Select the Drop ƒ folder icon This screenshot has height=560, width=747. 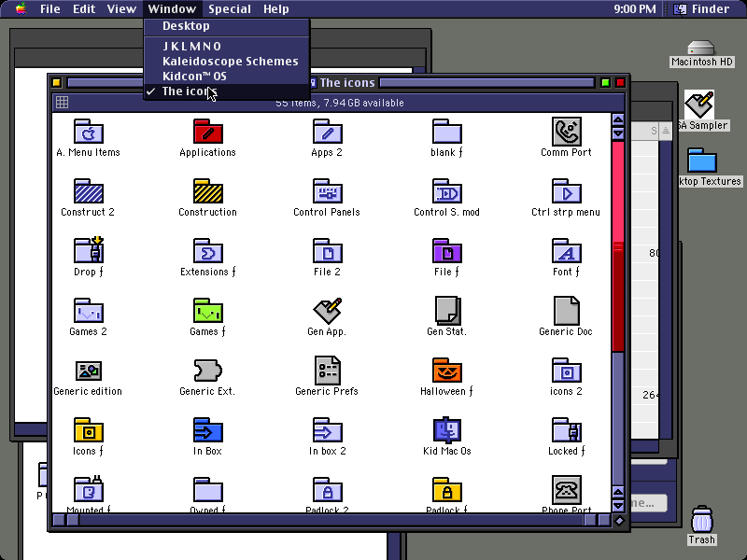89,250
